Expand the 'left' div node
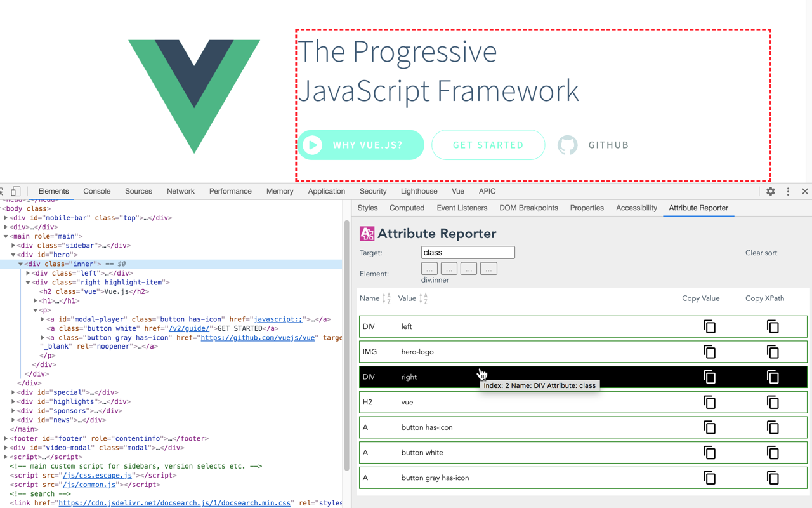The image size is (812, 508). 29,273
